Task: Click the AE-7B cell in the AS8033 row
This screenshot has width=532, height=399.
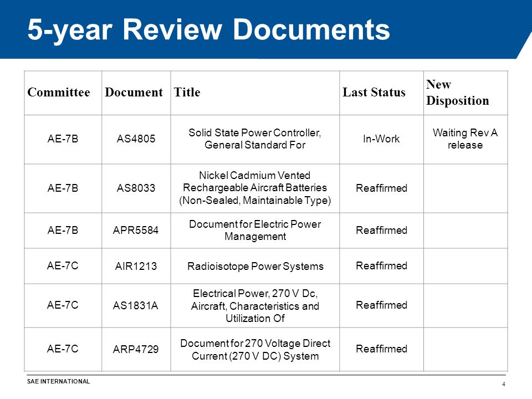Action: [63, 188]
